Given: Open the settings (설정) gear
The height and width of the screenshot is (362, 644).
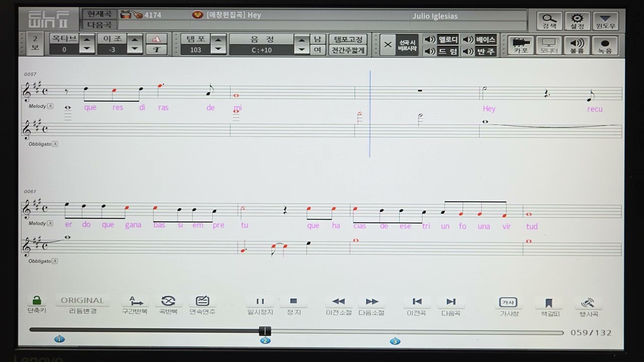Looking at the screenshot, I should (577, 21).
